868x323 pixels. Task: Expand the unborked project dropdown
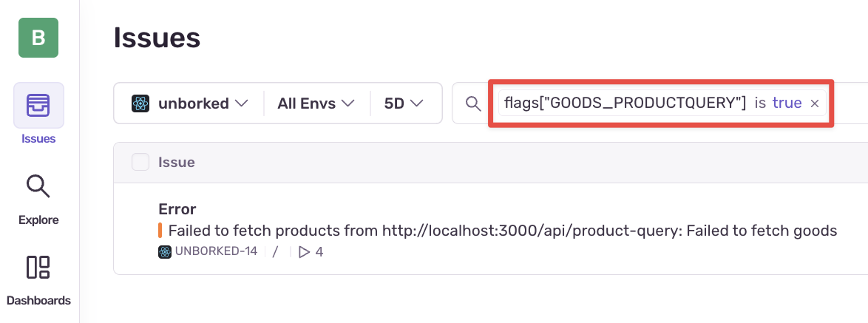[x=189, y=103]
